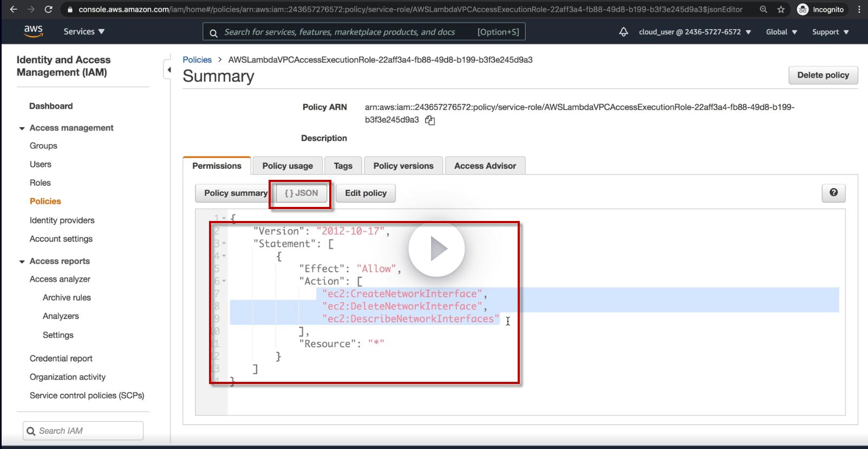Reload the page with the refresh icon
Screen dimensions: 868x449
pos(48,9)
